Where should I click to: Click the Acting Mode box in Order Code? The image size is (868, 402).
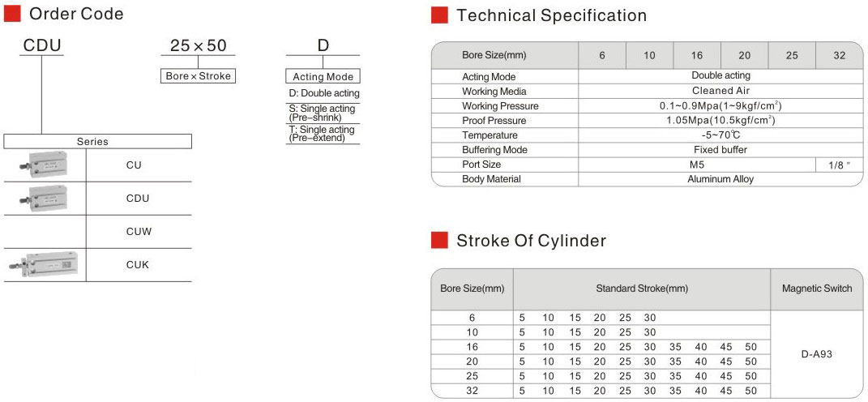(x=323, y=76)
